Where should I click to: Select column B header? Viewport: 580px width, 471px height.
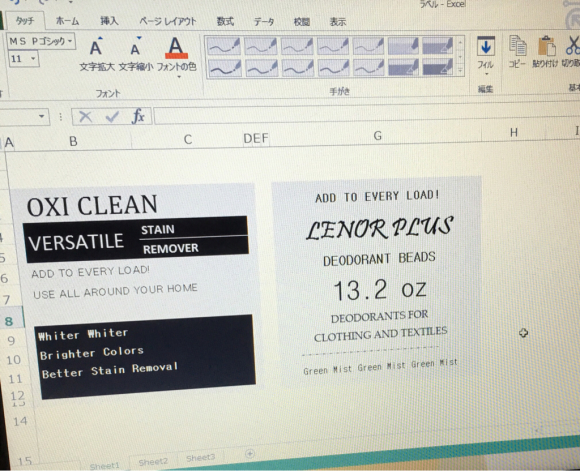73,142
